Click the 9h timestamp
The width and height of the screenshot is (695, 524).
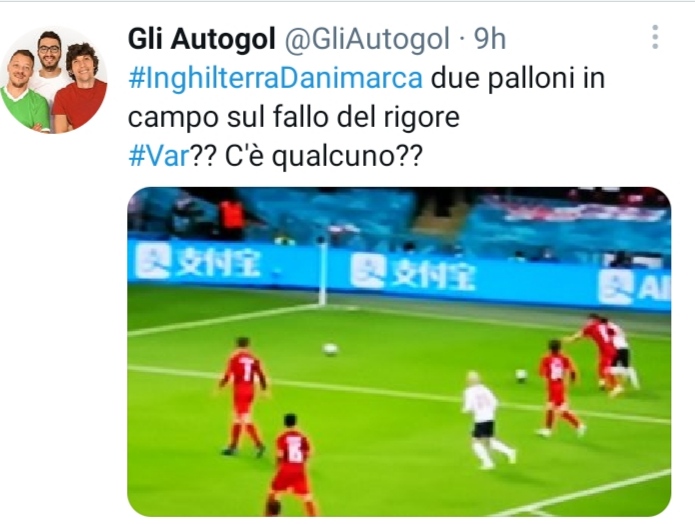coord(490,39)
